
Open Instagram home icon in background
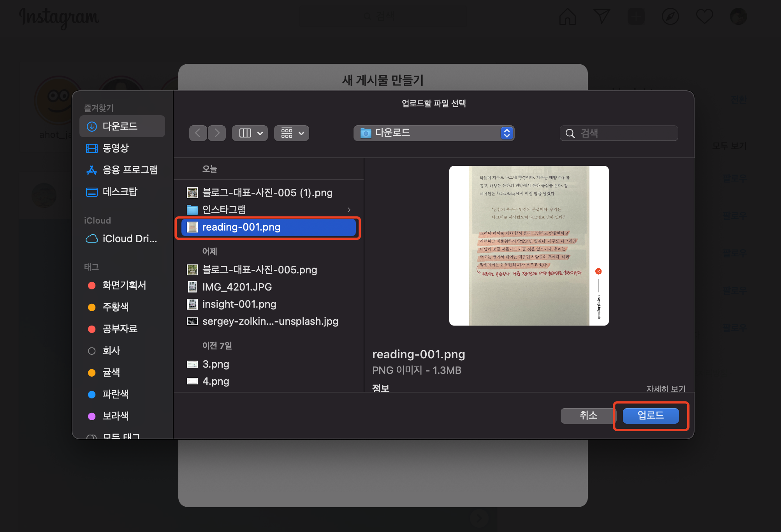pos(568,16)
